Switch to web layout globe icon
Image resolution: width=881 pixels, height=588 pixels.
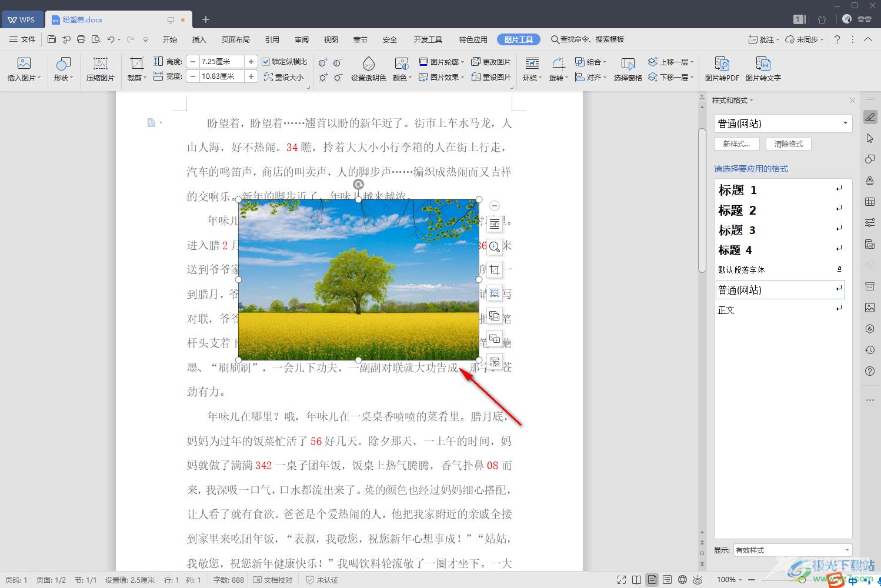pos(682,580)
